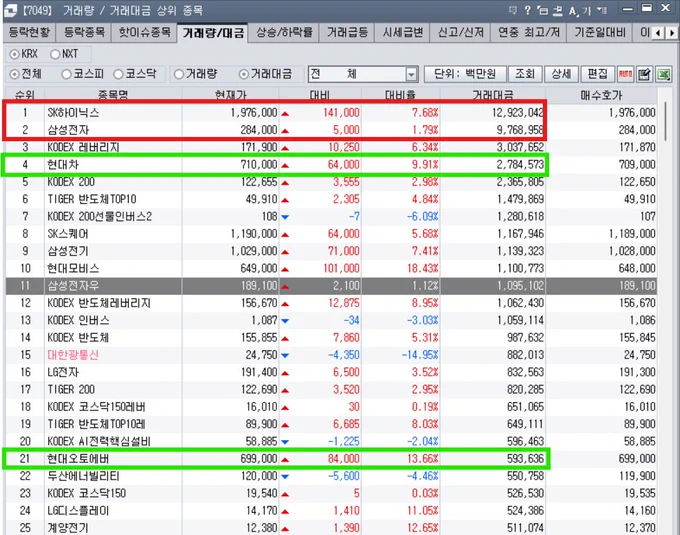Click the 매수호가 column header
680x535 pixels.
coord(601,95)
